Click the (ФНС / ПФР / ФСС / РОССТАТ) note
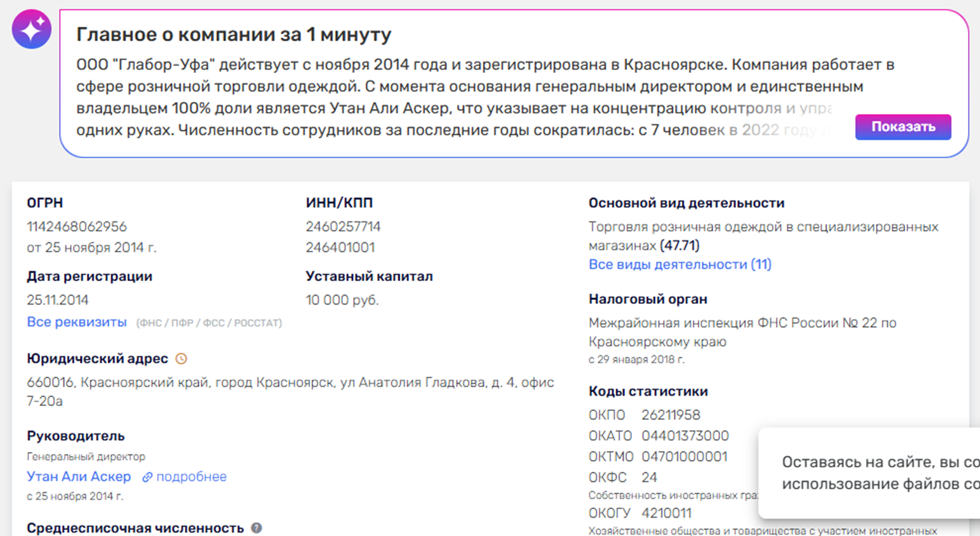This screenshot has height=536, width=980. (x=209, y=323)
